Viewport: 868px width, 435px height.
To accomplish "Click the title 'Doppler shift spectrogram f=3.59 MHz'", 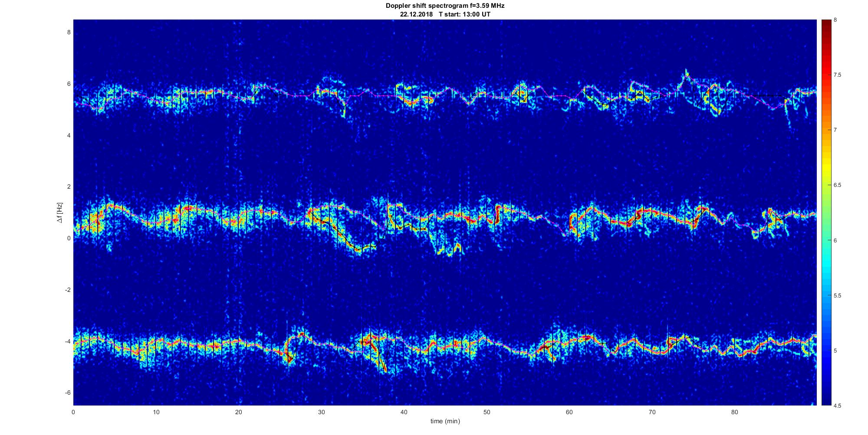I will pos(445,6).
